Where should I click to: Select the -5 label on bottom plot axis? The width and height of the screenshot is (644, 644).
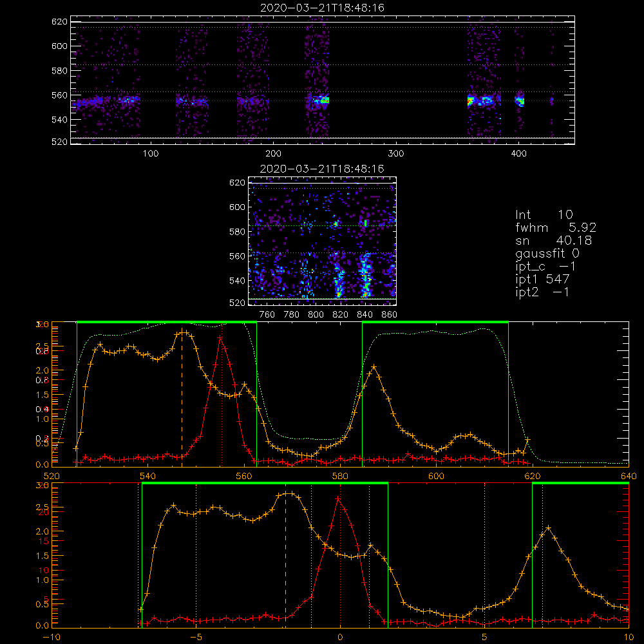point(196,637)
